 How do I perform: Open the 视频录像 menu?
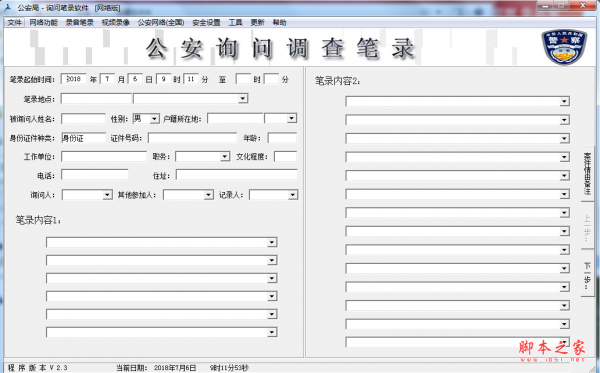click(116, 23)
